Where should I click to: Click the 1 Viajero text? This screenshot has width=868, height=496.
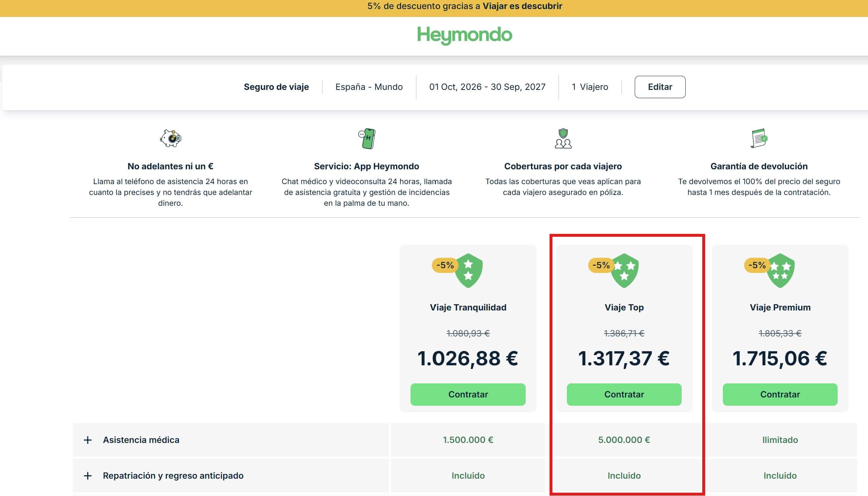(x=590, y=87)
